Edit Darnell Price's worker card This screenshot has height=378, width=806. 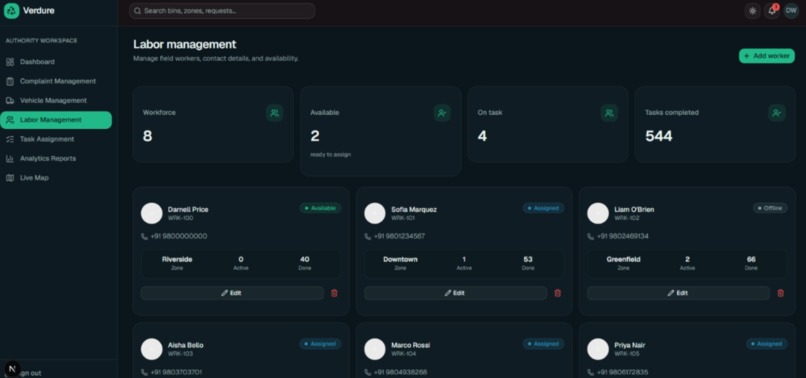[232, 293]
